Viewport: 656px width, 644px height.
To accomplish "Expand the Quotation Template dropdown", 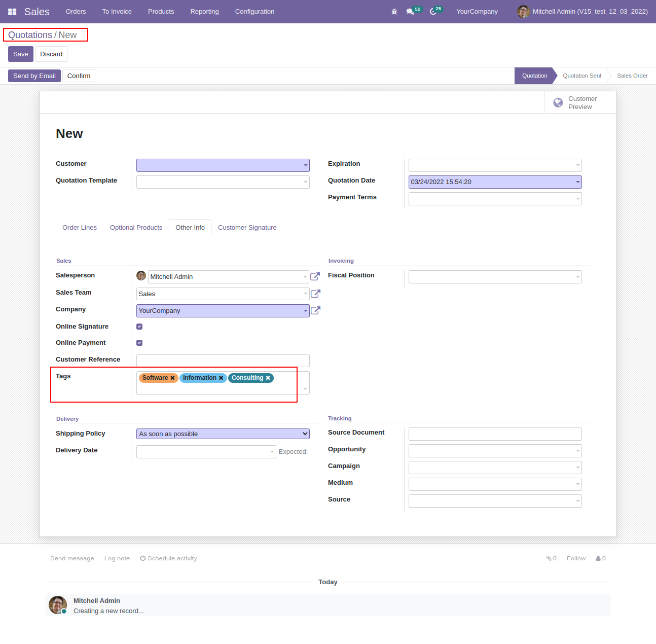I will click(306, 182).
